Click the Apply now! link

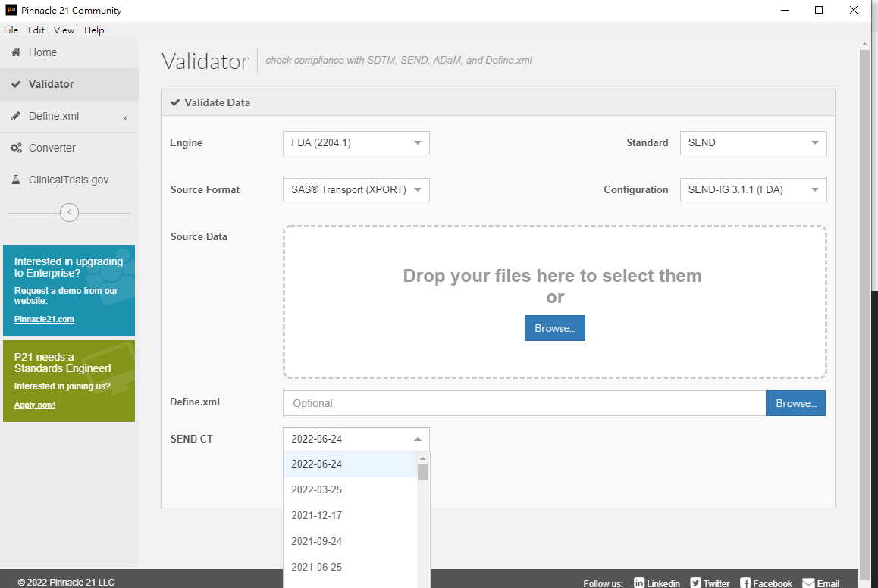[x=35, y=405]
